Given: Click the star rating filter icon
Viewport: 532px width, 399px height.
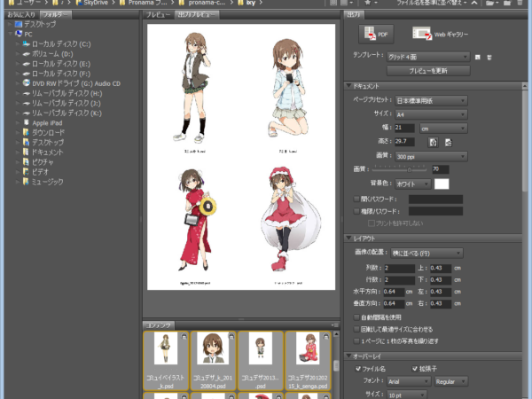Looking at the screenshot, I should pyautogui.click(x=367, y=3).
